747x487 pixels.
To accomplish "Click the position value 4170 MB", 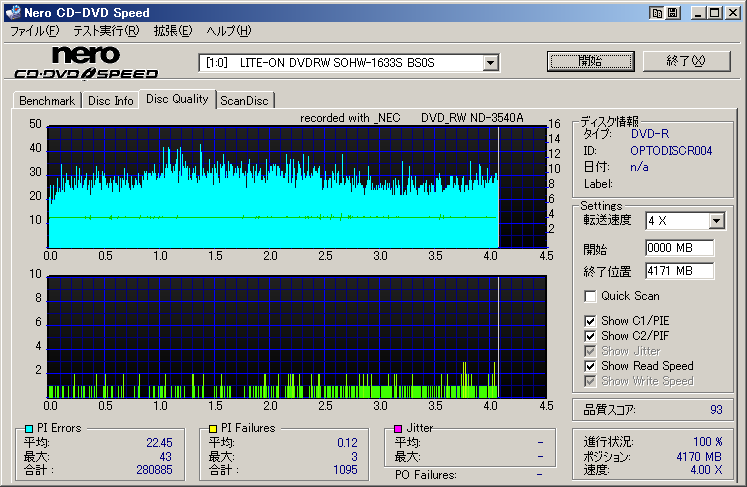I will tap(699, 457).
